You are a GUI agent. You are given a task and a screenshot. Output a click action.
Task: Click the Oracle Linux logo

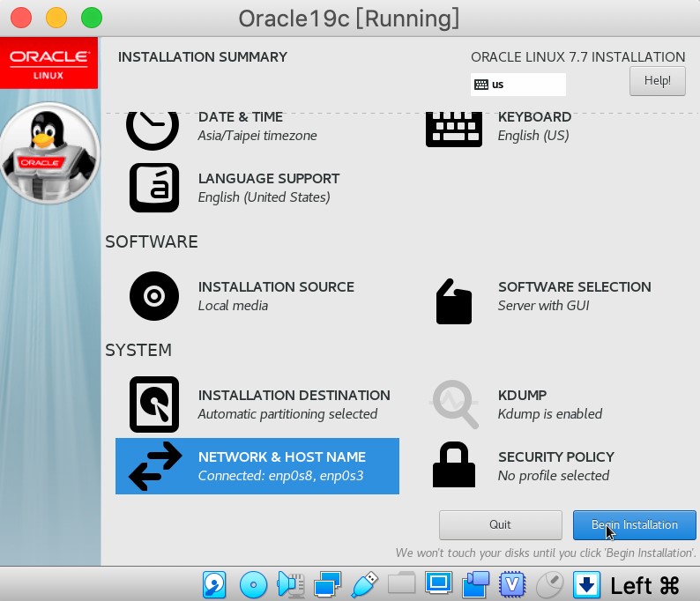[x=48, y=63]
